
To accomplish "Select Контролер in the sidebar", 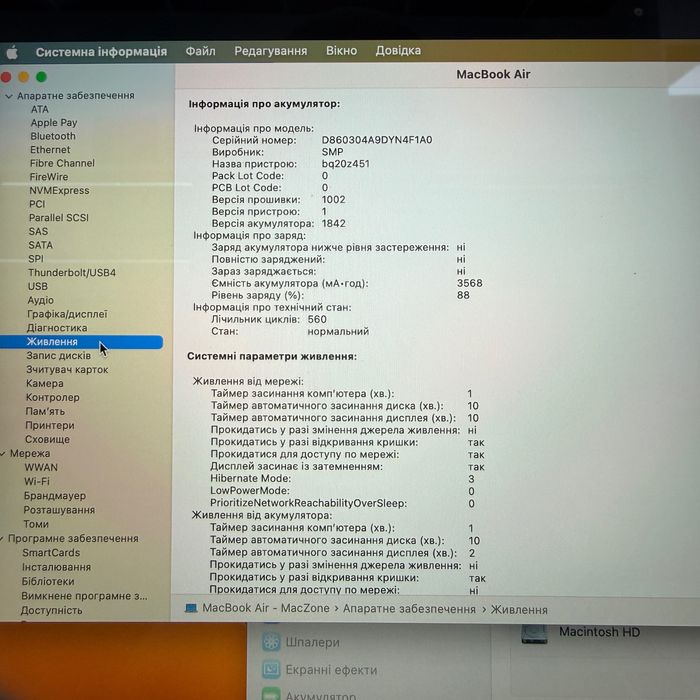I will (x=52, y=397).
